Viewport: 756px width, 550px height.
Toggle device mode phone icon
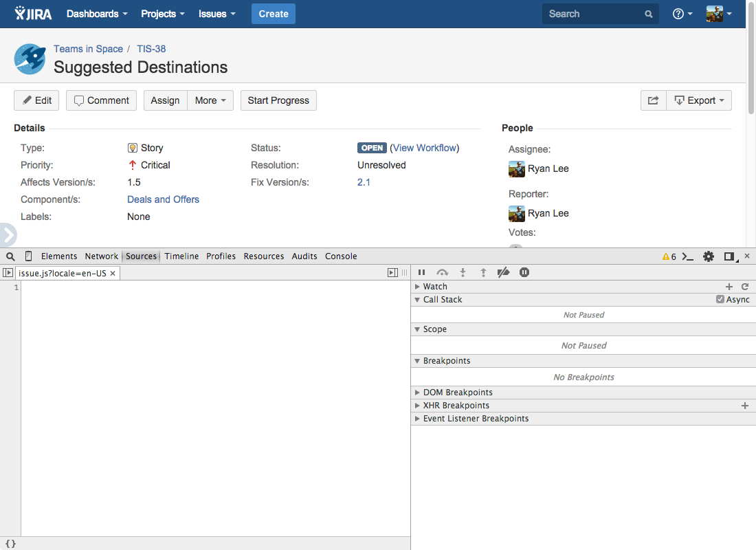(28, 256)
